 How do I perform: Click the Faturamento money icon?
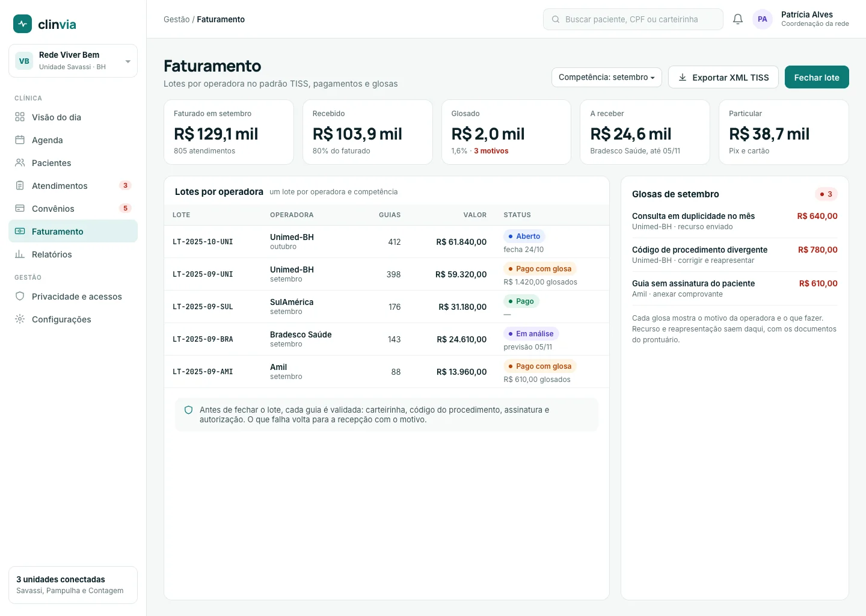tap(20, 232)
